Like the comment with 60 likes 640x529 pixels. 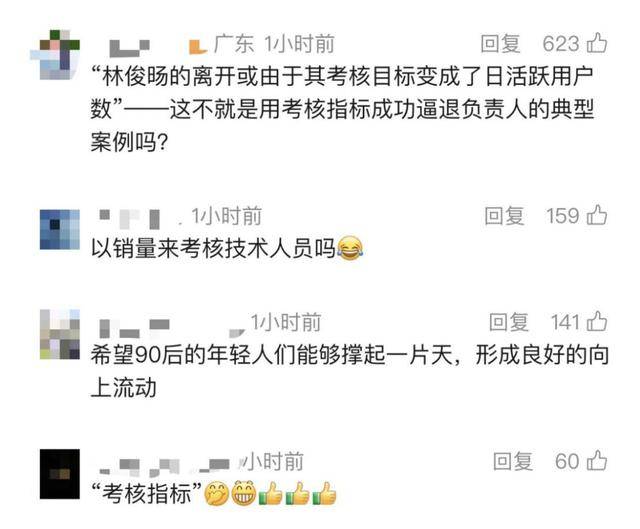tap(597, 460)
